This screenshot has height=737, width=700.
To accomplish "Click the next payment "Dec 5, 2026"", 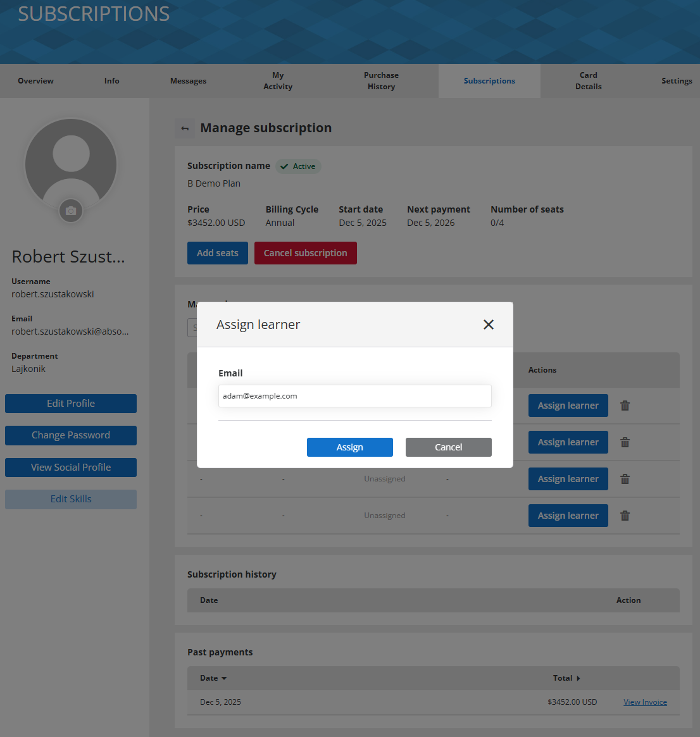I will click(430, 223).
